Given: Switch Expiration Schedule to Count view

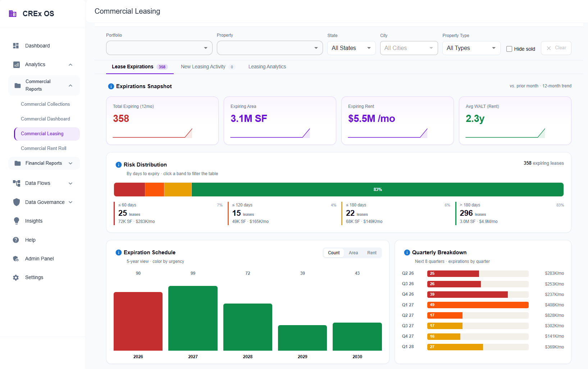Looking at the screenshot, I should click(334, 253).
